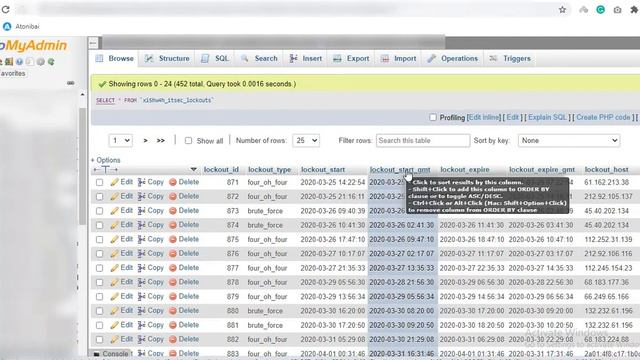The width and height of the screenshot is (640, 360).
Task: Open the Operations tab
Action: (x=452, y=58)
